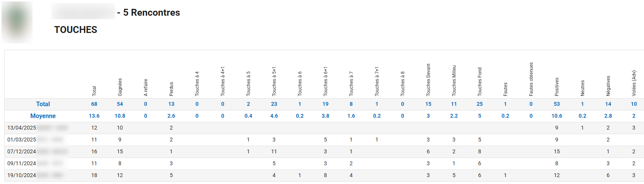Open the 13/04/2025 match row
Viewport: 644px width, 184px height.
(22, 128)
